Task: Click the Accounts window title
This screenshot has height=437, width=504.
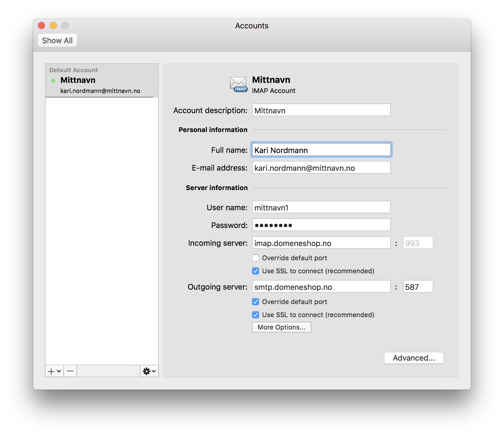Action: (x=252, y=26)
